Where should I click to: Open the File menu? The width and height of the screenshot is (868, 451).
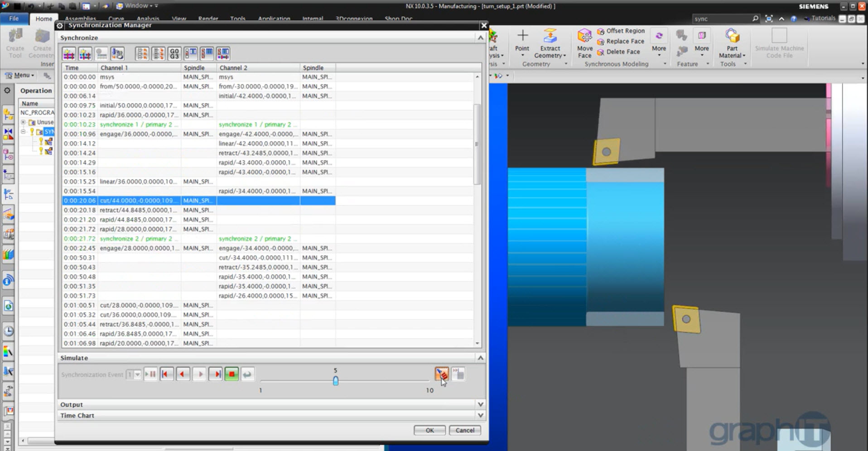point(14,19)
